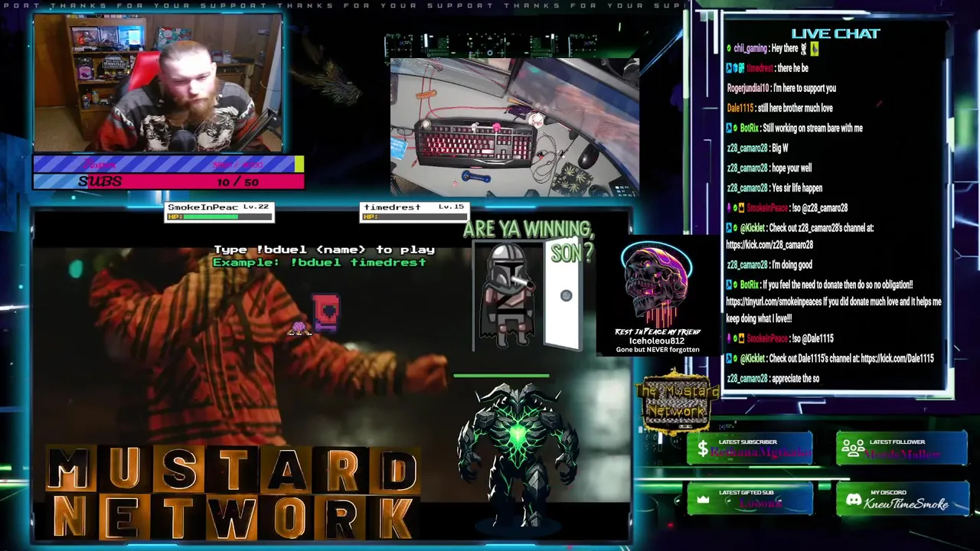Click badges before SmokeInPeace's !so @Dale1115 message
This screenshot has height=551, width=980.
(x=735, y=338)
